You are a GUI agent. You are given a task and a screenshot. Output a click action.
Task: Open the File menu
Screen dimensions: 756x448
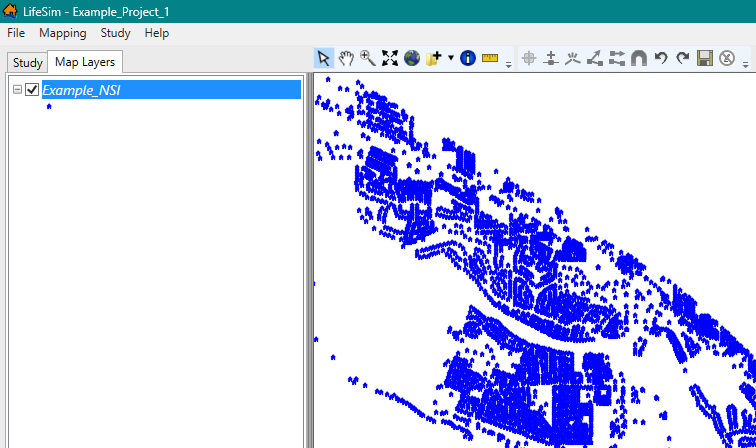(x=16, y=33)
